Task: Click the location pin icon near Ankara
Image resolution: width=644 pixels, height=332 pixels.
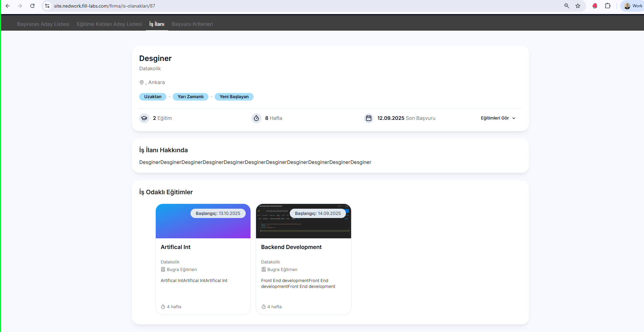Action: [x=142, y=82]
